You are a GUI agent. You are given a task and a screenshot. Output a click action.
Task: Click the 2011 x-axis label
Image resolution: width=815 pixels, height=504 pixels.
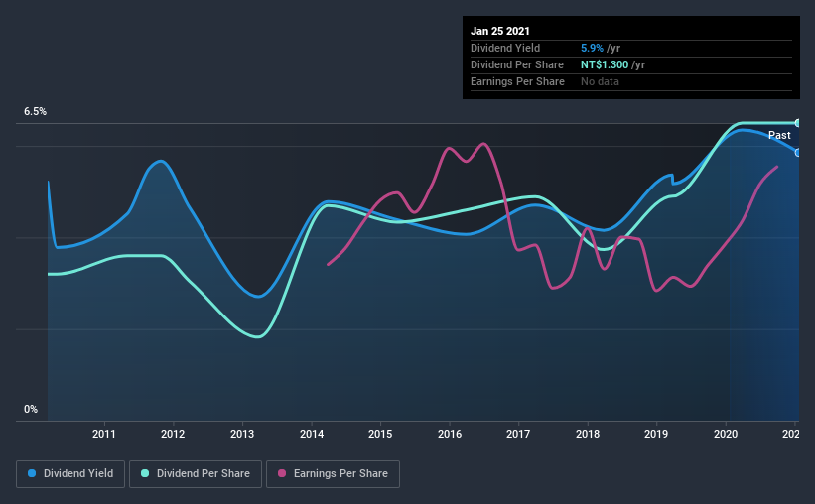pyautogui.click(x=104, y=434)
